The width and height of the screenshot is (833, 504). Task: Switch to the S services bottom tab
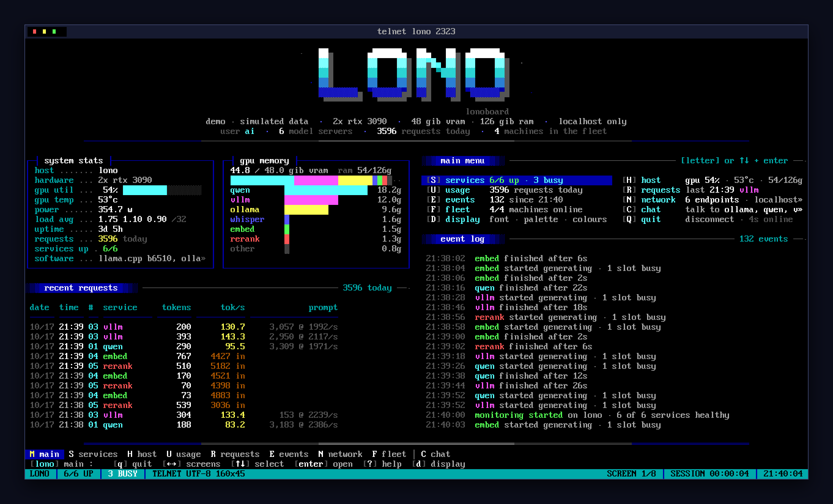(93, 454)
